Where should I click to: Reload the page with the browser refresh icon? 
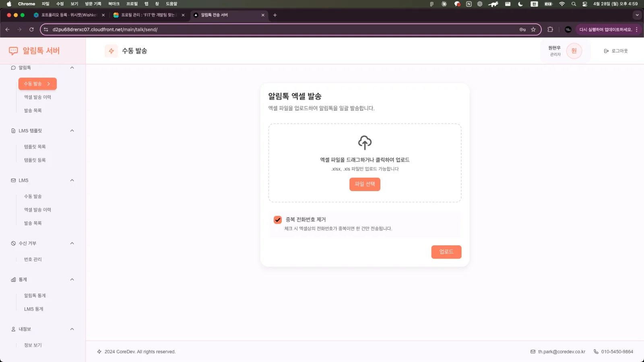click(x=31, y=29)
